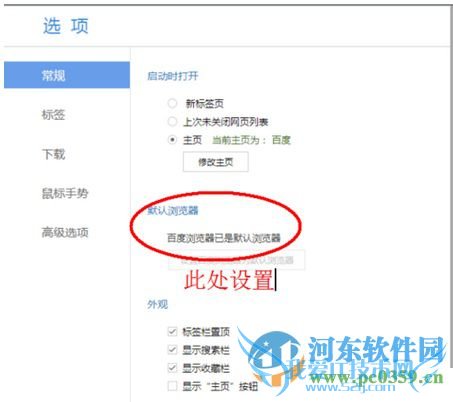Click the 外观 section heading
453x402 pixels.
[157, 304]
